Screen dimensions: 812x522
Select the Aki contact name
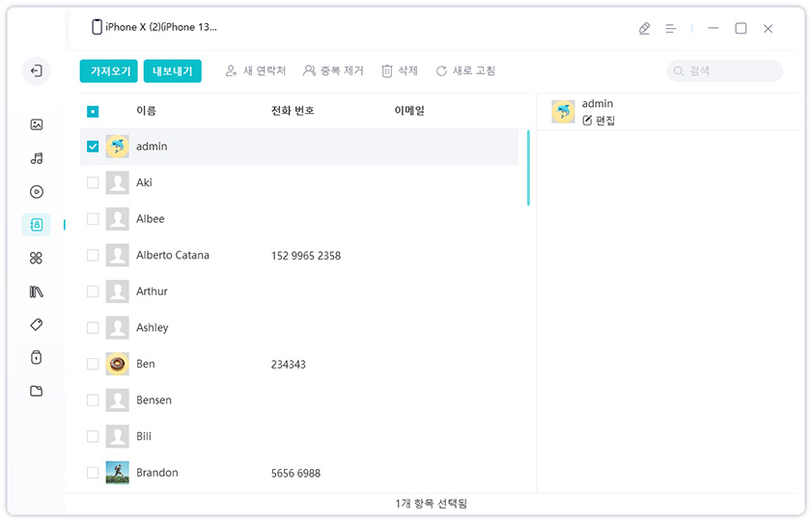pos(144,182)
